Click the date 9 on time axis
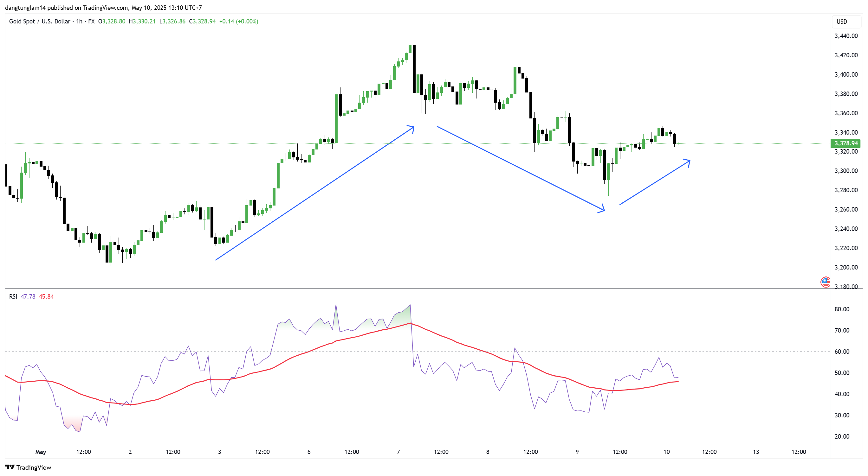Image resolution: width=868 pixels, height=476 pixels. pos(577,452)
